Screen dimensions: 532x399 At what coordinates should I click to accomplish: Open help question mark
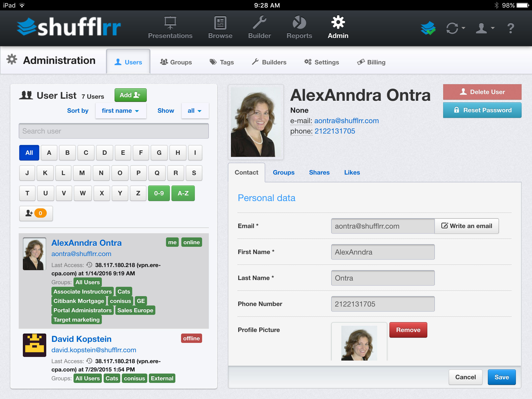(510, 28)
